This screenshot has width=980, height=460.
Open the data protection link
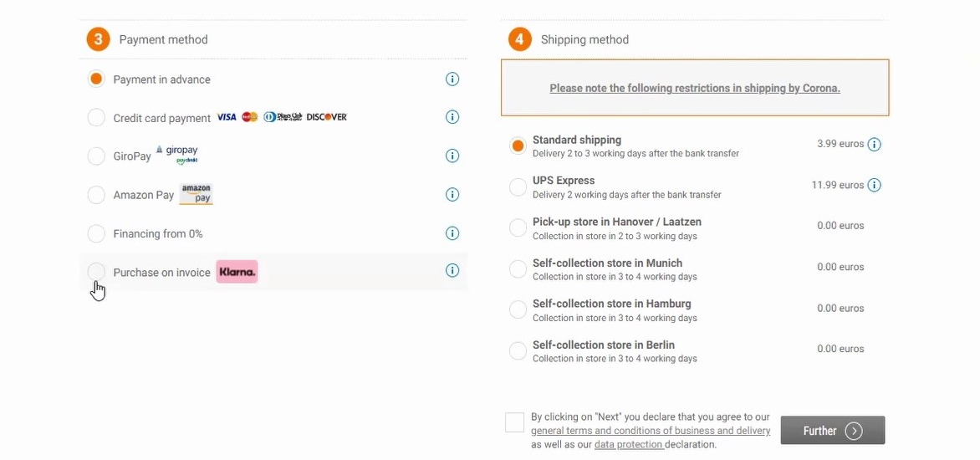628,445
